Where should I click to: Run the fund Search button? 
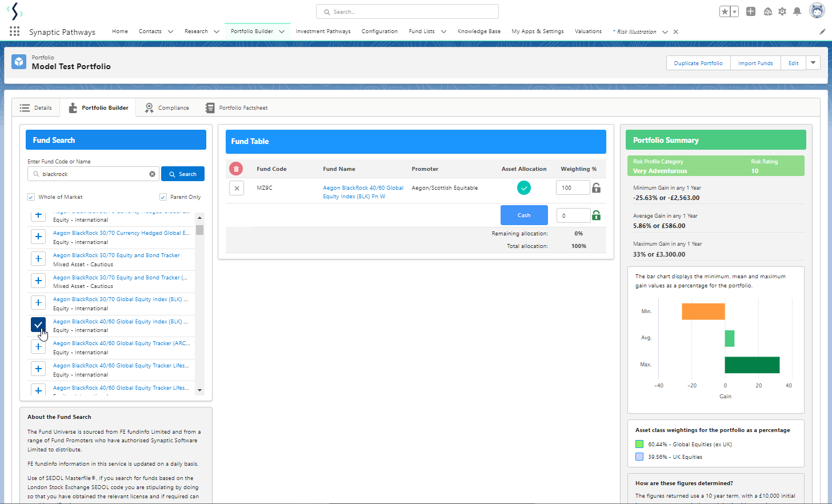coord(183,174)
